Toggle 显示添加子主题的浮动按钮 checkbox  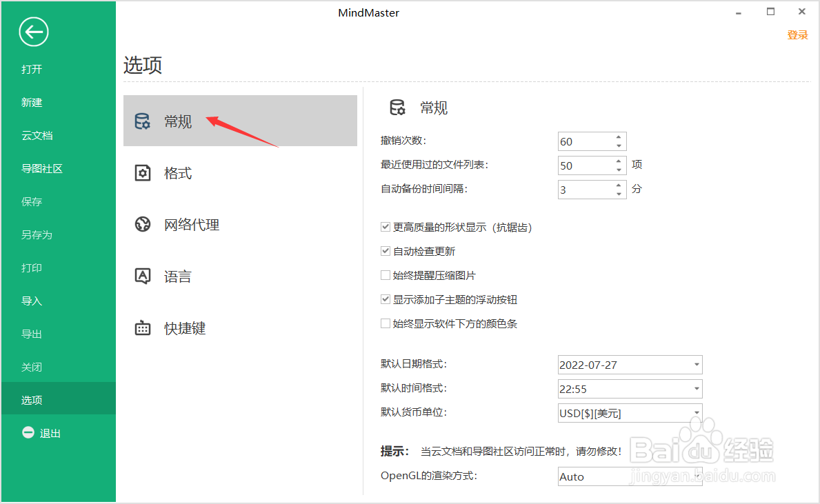pos(386,299)
